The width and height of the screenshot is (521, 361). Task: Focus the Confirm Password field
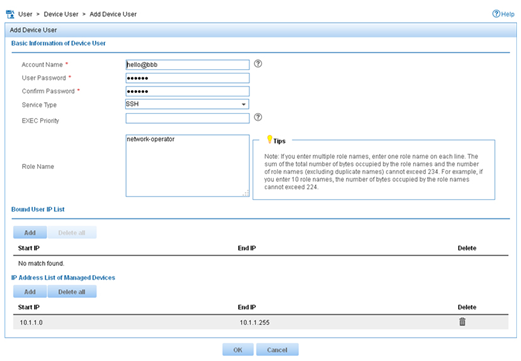click(x=187, y=91)
